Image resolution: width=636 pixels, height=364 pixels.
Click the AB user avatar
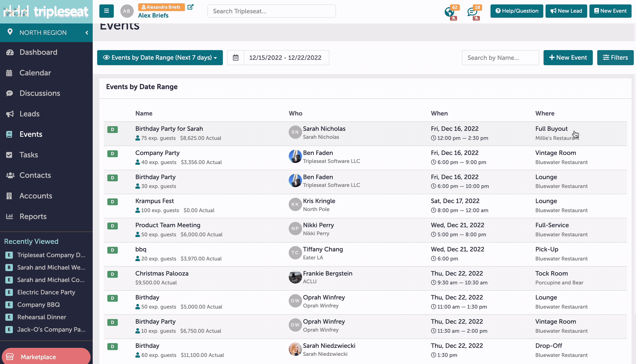click(127, 11)
